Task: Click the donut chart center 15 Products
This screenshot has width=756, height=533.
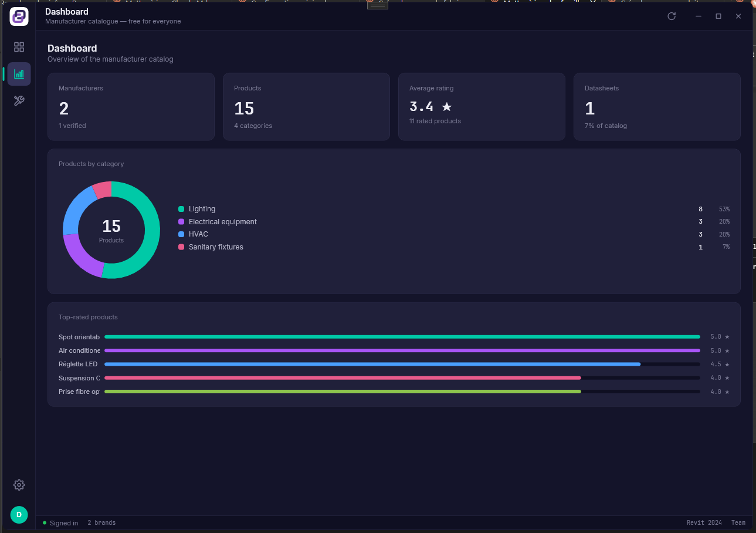Action: (111, 230)
